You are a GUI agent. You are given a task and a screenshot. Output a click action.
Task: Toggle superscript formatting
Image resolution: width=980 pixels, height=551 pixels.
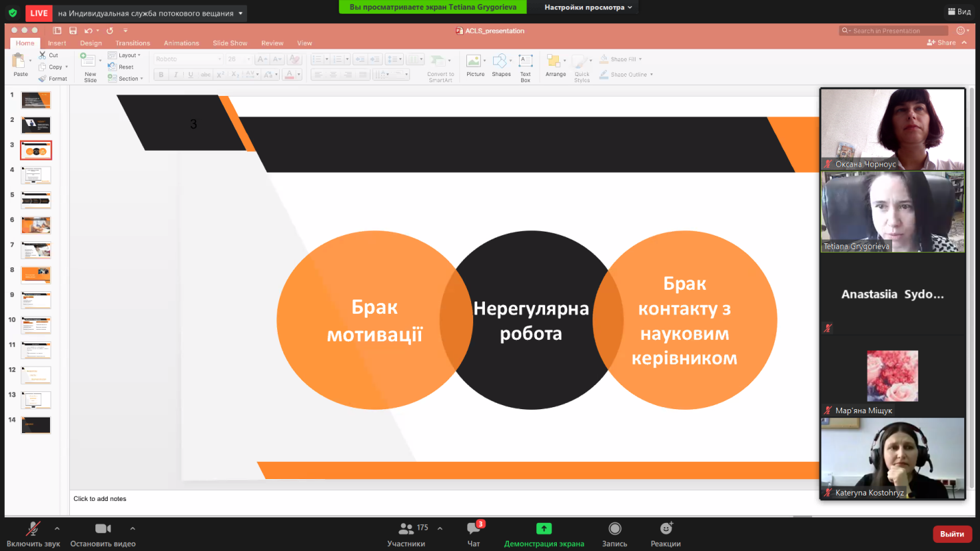[221, 75]
